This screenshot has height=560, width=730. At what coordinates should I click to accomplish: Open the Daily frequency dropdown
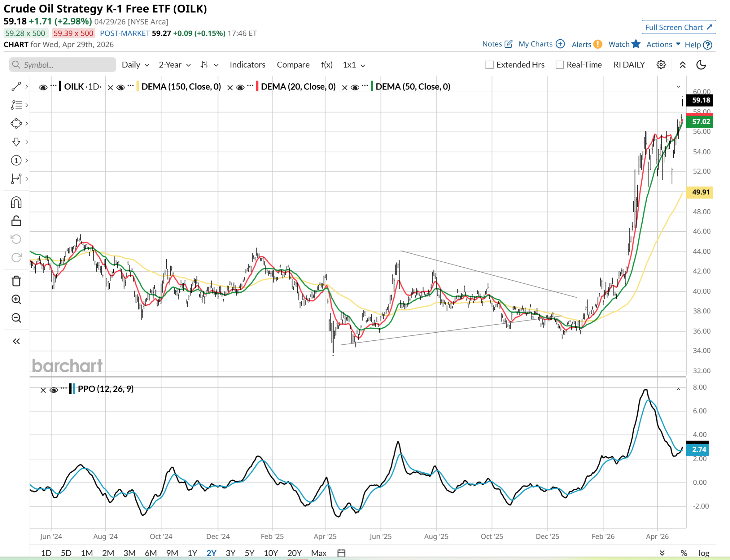coord(135,65)
